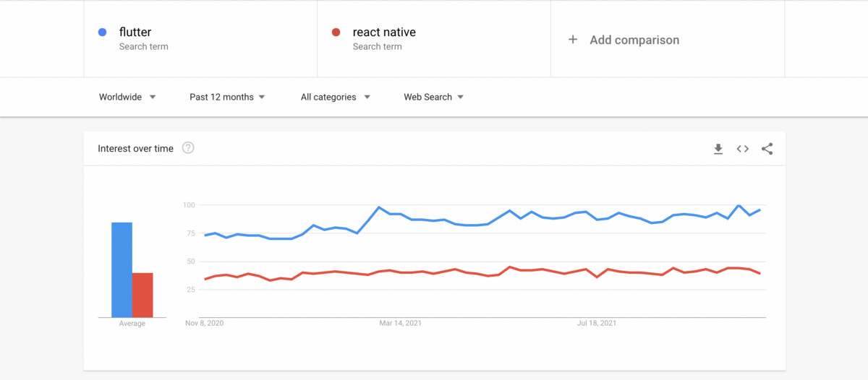
Task: Open the All categories dropdown
Action: point(336,97)
